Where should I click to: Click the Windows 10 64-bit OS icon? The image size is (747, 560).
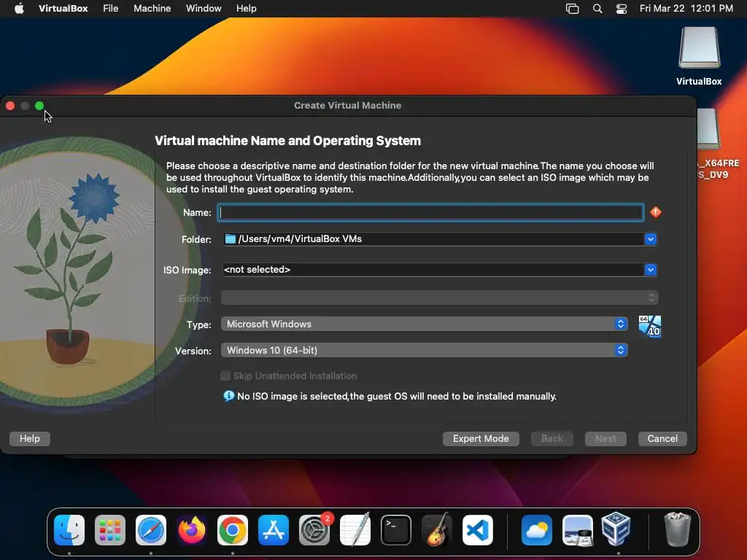[x=650, y=326]
